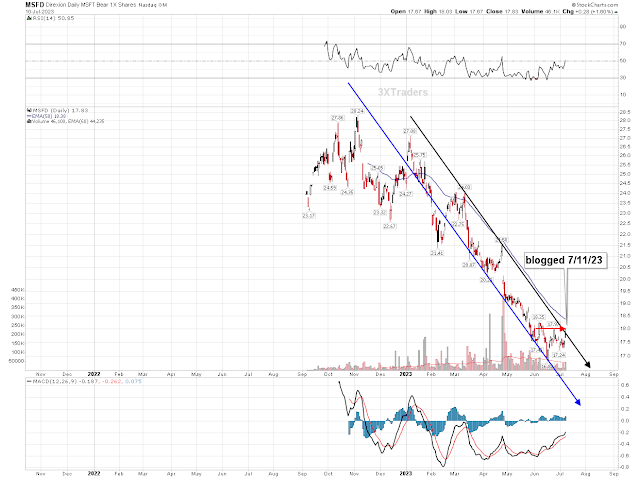
Task: Click the 24.55 low price label
Action: pos(330,188)
